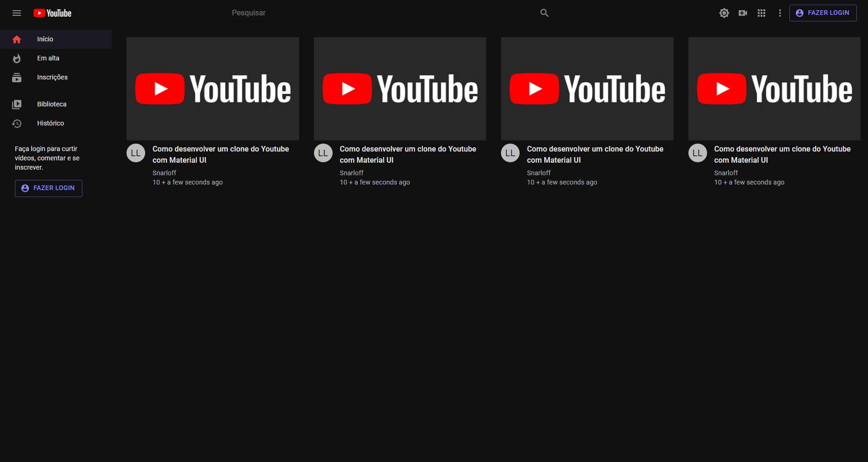Click the search magnifier icon
The image size is (868, 462).
click(544, 13)
